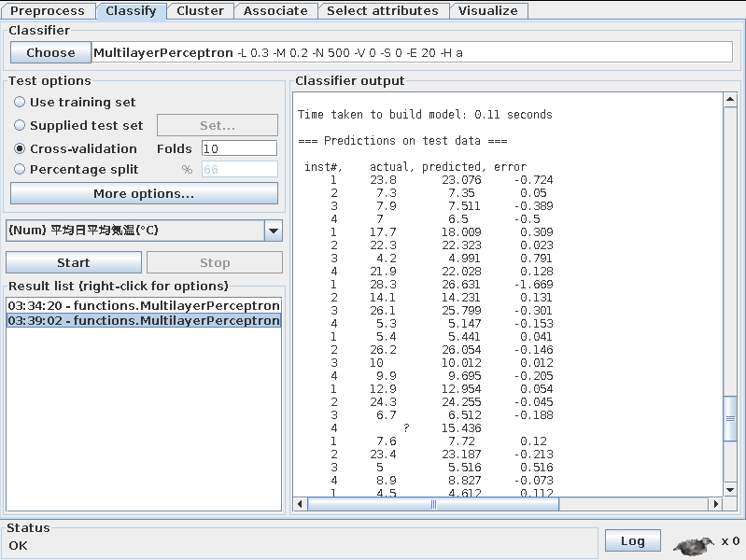
Task: Go to the Select attributes tab
Action: point(382,11)
